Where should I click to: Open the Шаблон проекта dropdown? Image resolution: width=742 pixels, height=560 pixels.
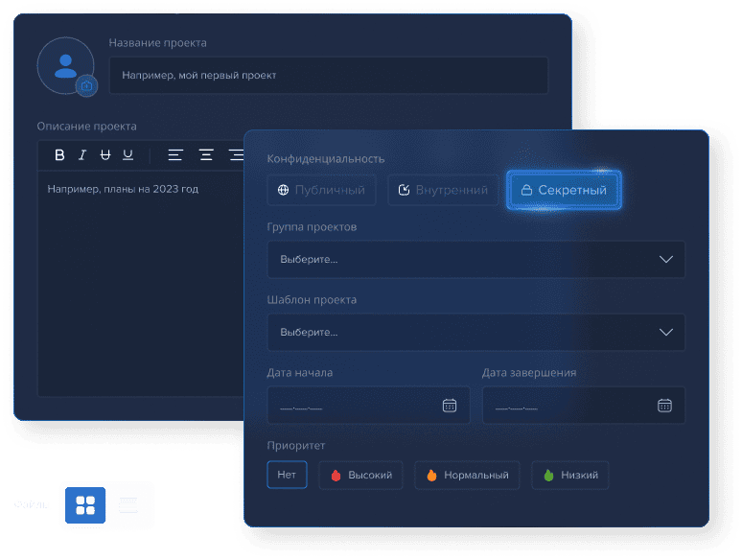click(475, 332)
